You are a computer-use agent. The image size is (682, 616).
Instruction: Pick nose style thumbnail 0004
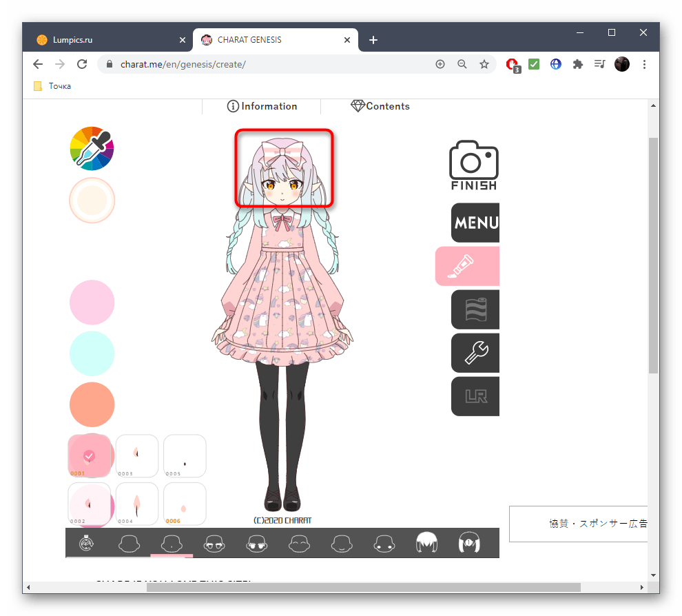136,504
